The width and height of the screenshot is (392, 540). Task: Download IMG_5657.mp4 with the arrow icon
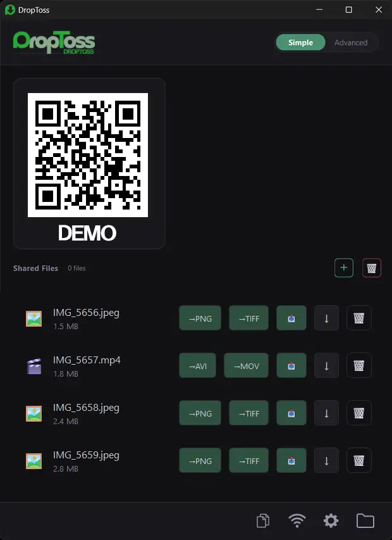pyautogui.click(x=327, y=365)
